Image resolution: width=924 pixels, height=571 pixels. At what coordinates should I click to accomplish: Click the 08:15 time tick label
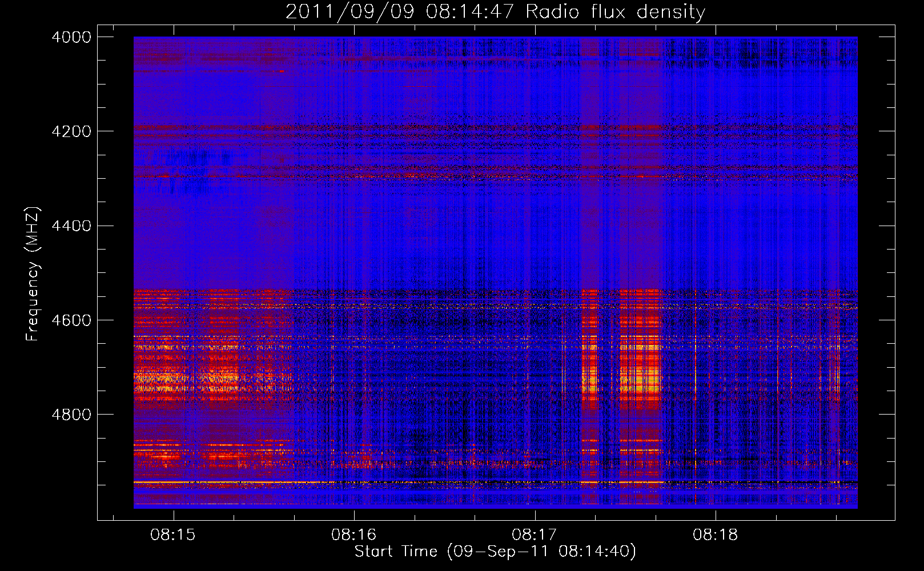tap(173, 535)
